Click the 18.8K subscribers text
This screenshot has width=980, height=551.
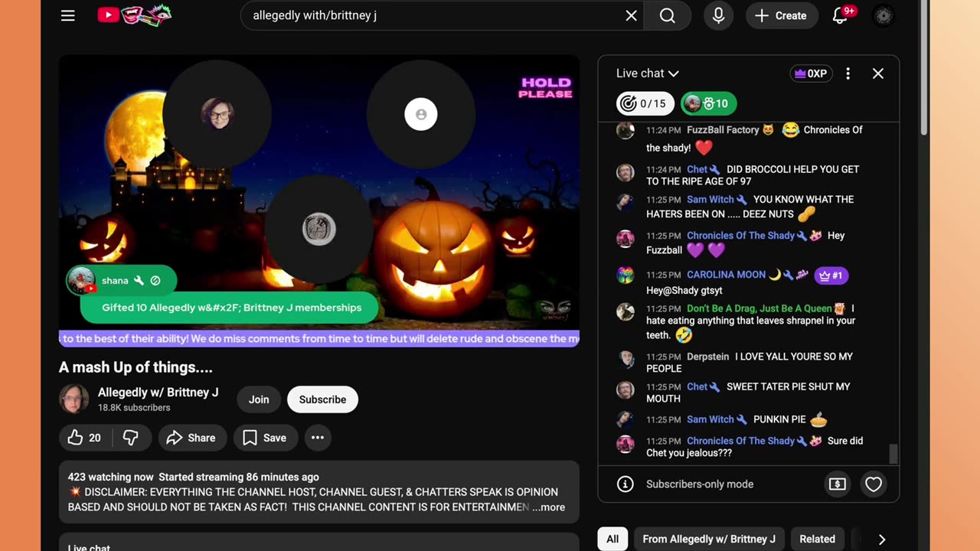pos(134,408)
